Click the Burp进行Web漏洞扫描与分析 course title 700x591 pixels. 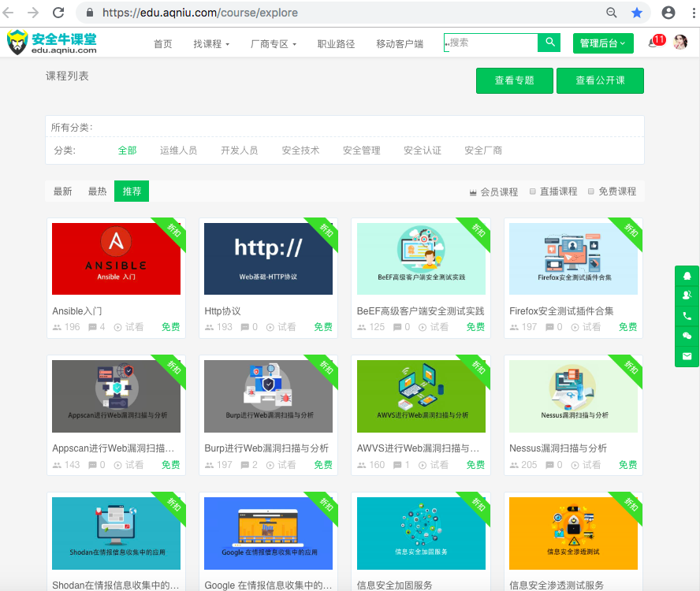click(x=266, y=448)
